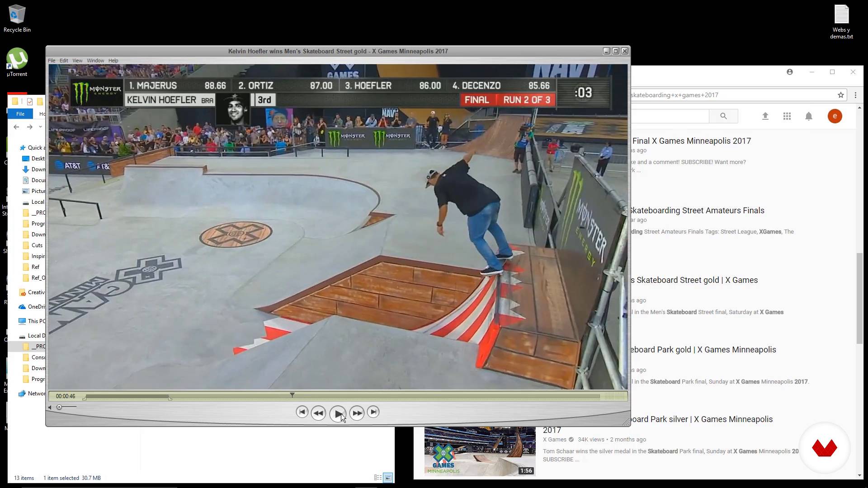Screen dimensions: 868x488
Task: Open the 1:56 video thumbnail
Action: (480, 451)
